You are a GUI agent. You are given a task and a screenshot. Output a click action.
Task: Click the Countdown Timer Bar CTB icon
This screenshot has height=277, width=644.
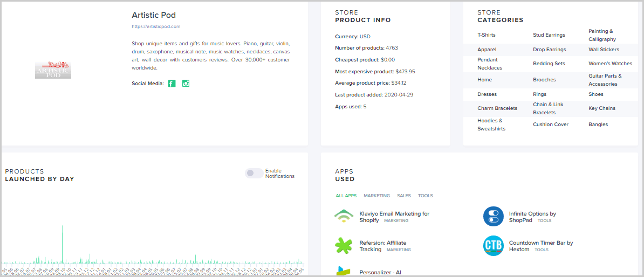point(493,246)
